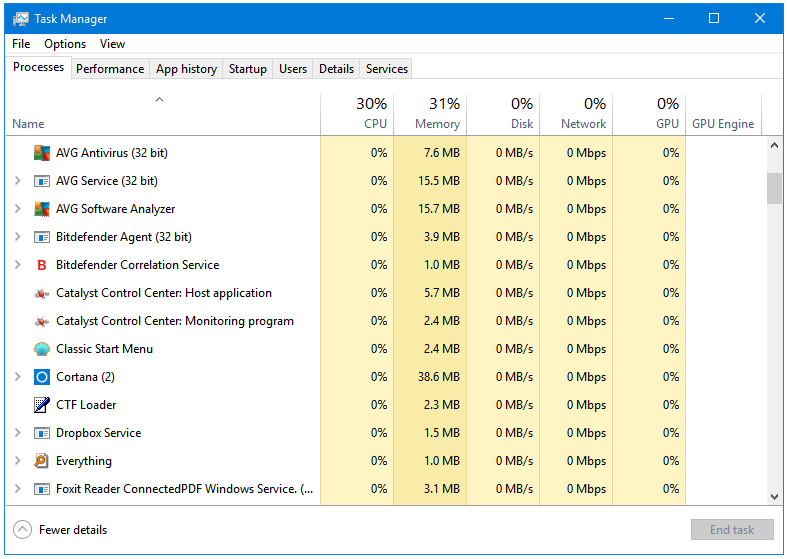The width and height of the screenshot is (787, 559).
Task: Expand the Cortana (2) process group
Action: 17,377
